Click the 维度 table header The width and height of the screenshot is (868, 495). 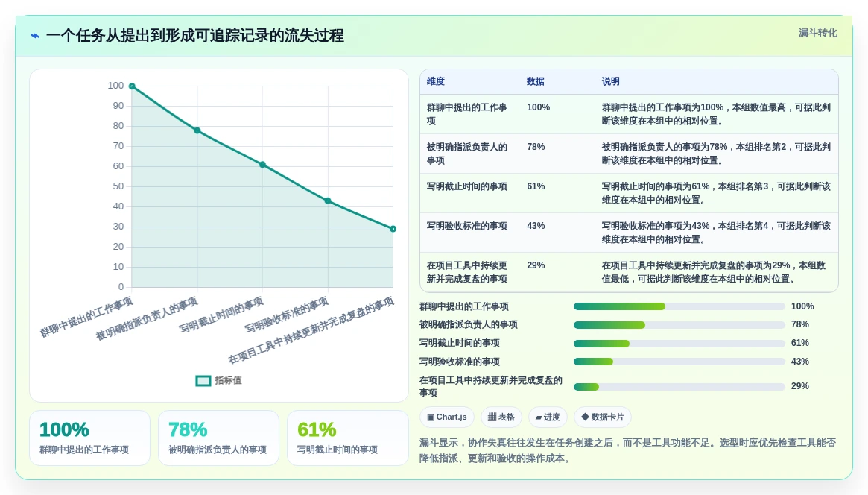(x=436, y=81)
